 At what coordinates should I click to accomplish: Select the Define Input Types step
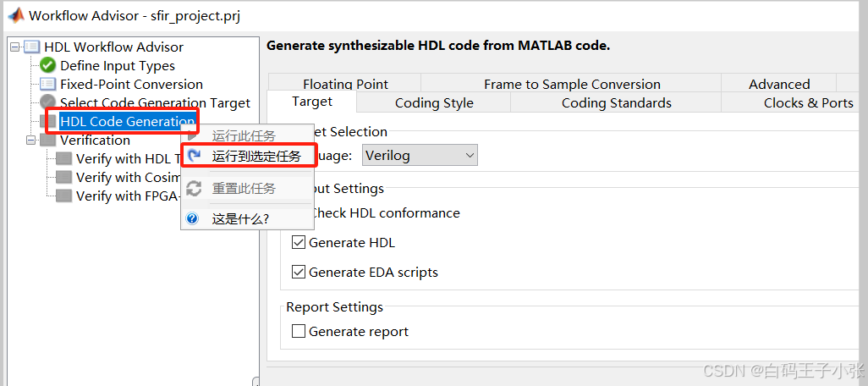[x=117, y=66]
